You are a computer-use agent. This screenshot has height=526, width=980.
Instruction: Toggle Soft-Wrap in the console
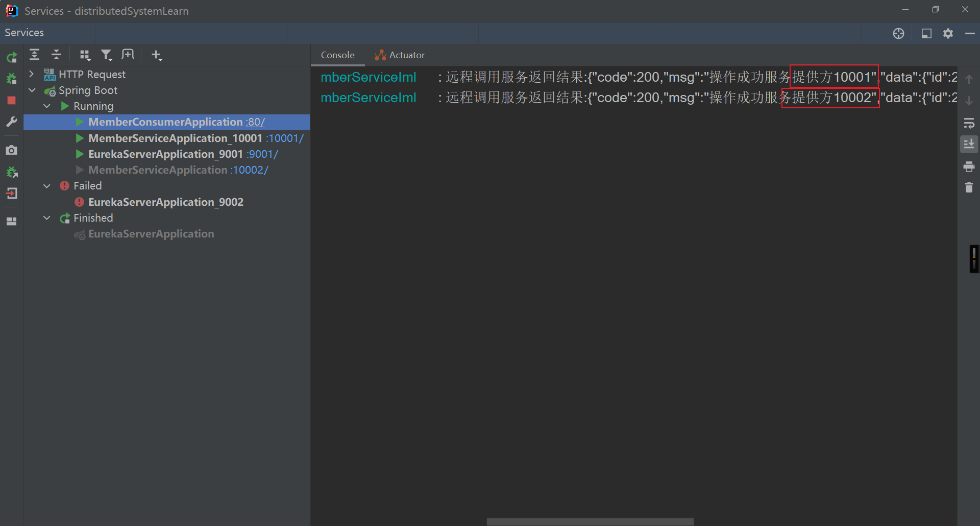[x=969, y=123]
